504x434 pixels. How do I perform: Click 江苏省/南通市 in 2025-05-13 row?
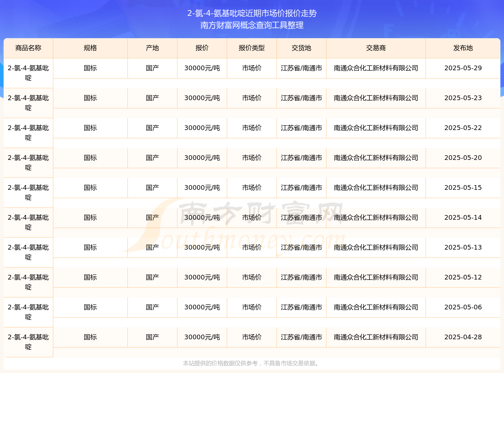[301, 247]
